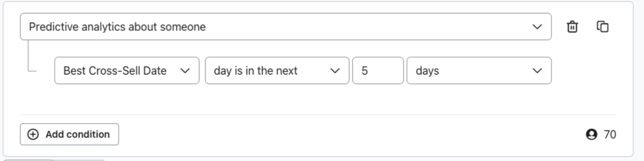Change the days time unit dropdown
The image size is (644, 161).
479,71
